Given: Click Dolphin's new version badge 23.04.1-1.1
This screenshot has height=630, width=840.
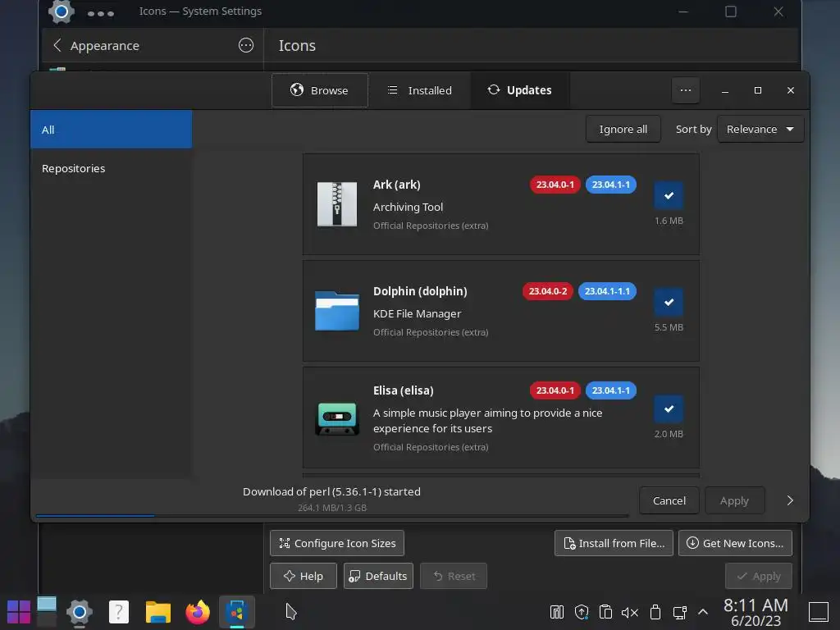Looking at the screenshot, I should click(x=607, y=291).
